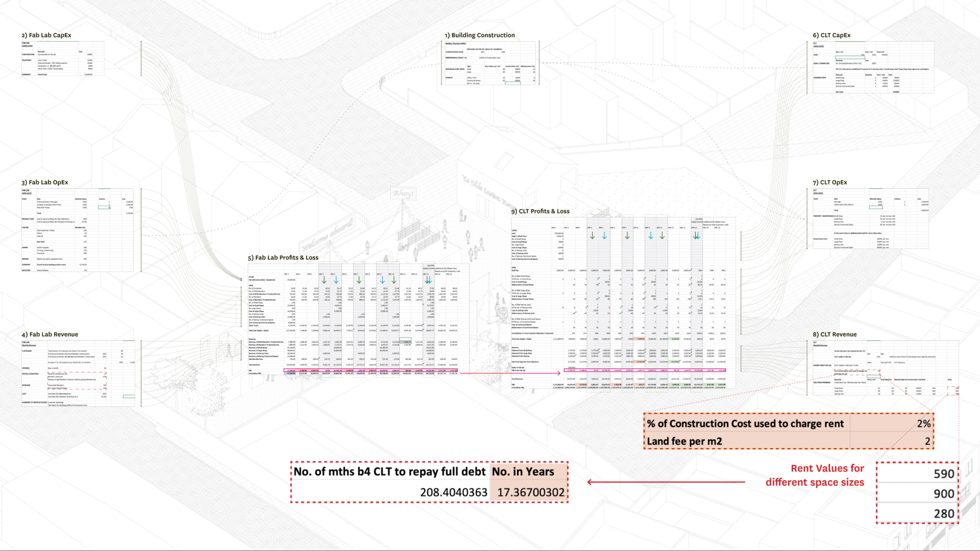Click first green down arrow in Fab Lab P&L
The height and width of the screenshot is (551, 980).
pyautogui.click(x=324, y=280)
